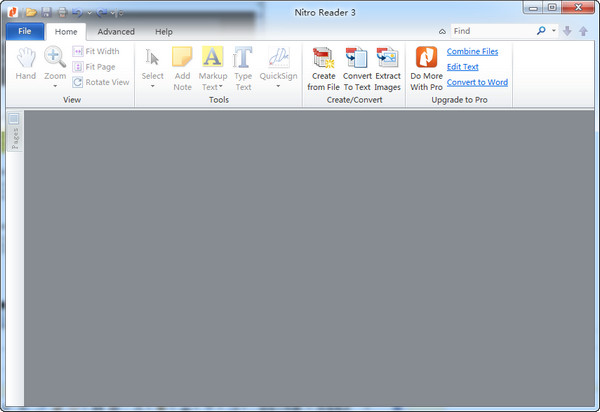Click Extract Images icon

tap(387, 66)
